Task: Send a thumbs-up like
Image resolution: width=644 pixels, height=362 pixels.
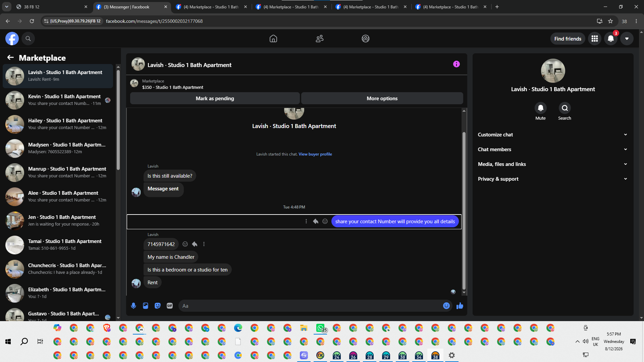Action: pos(460,306)
